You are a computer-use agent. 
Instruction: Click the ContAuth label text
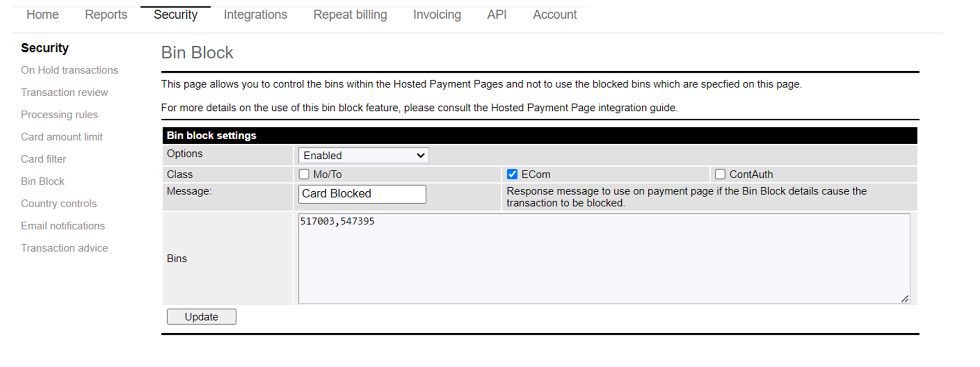coord(751,174)
